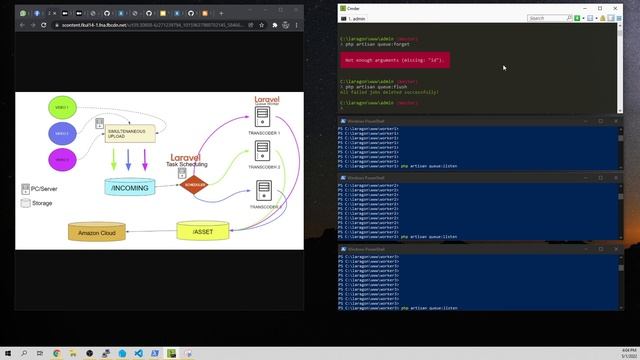Open Task View on the taskbar

(x=40, y=353)
